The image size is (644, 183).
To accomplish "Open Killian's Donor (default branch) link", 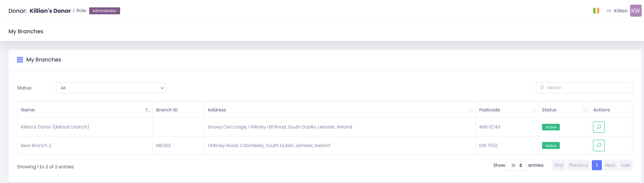I will click(55, 127).
